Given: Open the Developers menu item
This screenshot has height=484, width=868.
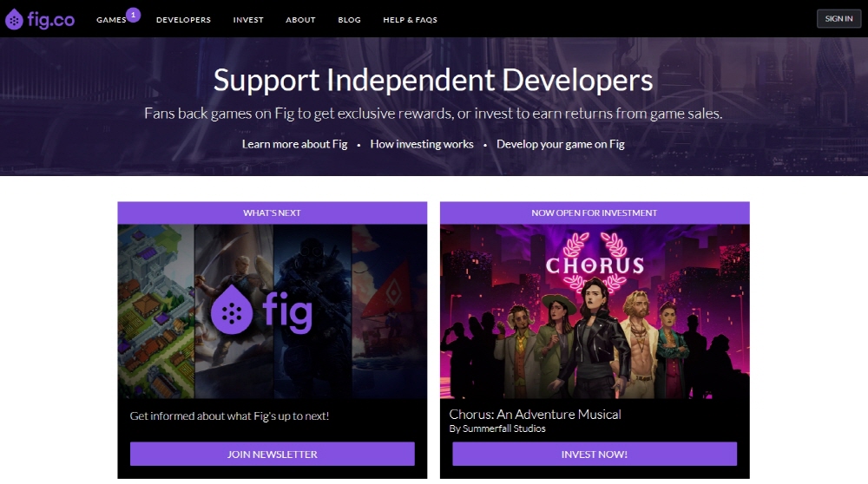Looking at the screenshot, I should (183, 20).
